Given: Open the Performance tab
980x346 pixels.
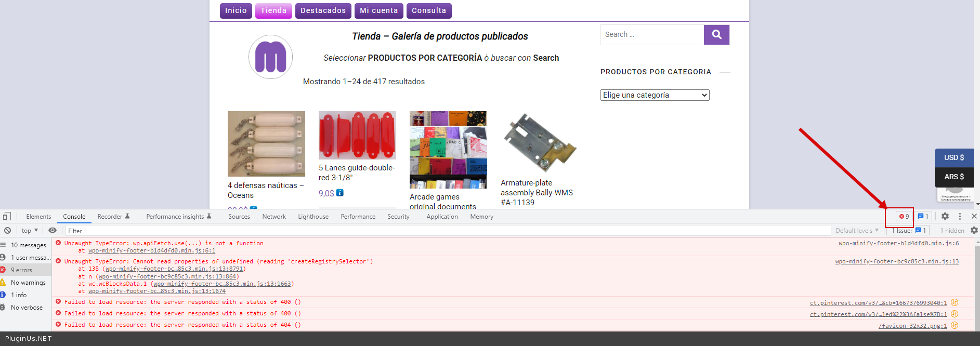Looking at the screenshot, I should [358, 217].
